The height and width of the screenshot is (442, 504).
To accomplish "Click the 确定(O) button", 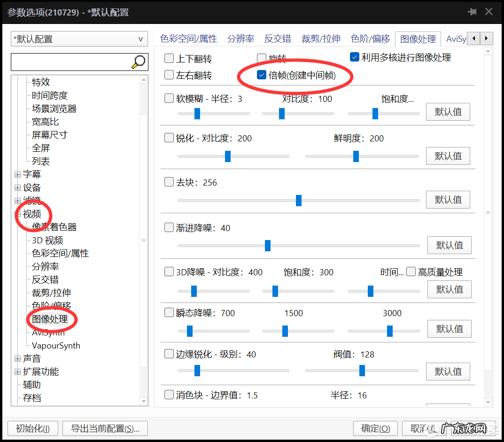I will pyautogui.click(x=375, y=428).
